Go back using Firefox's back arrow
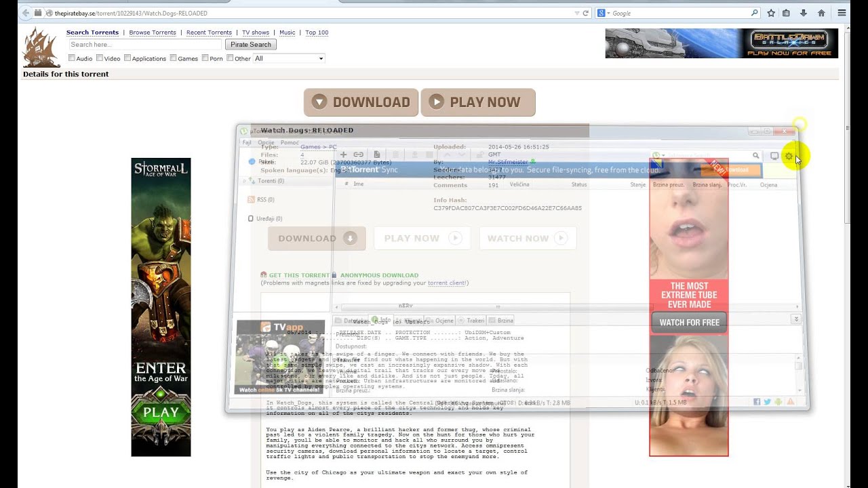Viewport: 868px width, 488px height. 26,13
